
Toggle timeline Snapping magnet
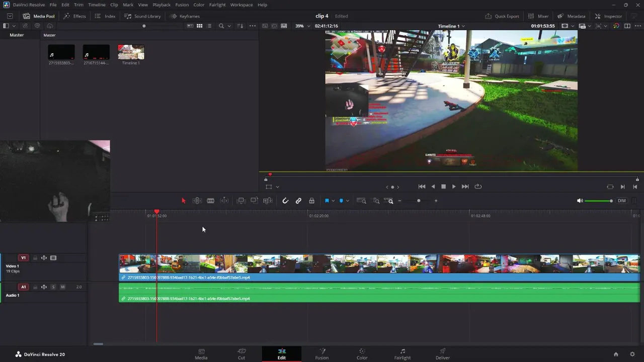tap(285, 201)
